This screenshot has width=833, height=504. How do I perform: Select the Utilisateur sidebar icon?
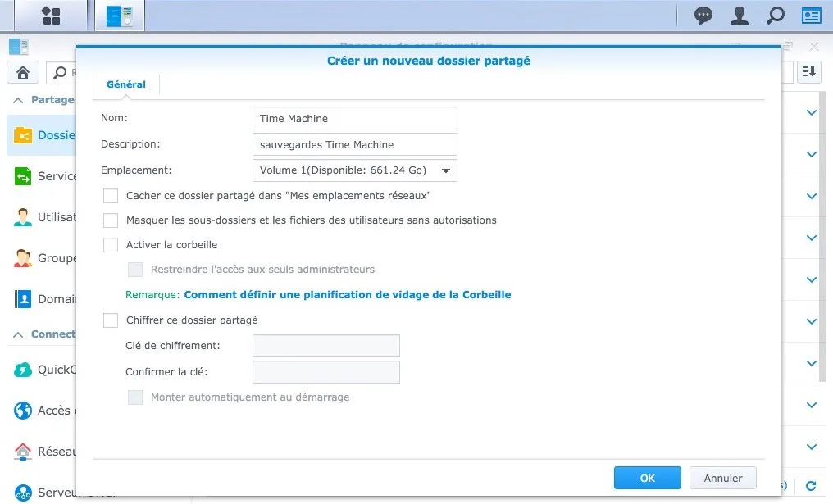22,217
